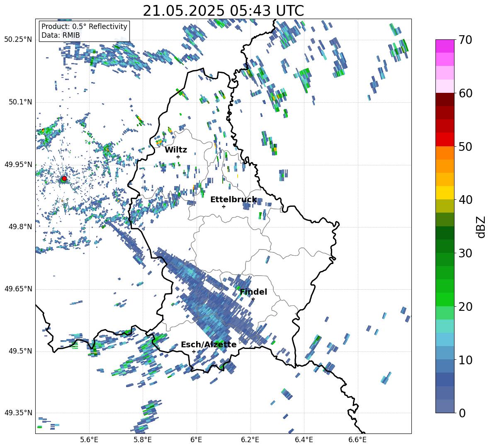Click the 49.65°N latitude label

point(18,289)
